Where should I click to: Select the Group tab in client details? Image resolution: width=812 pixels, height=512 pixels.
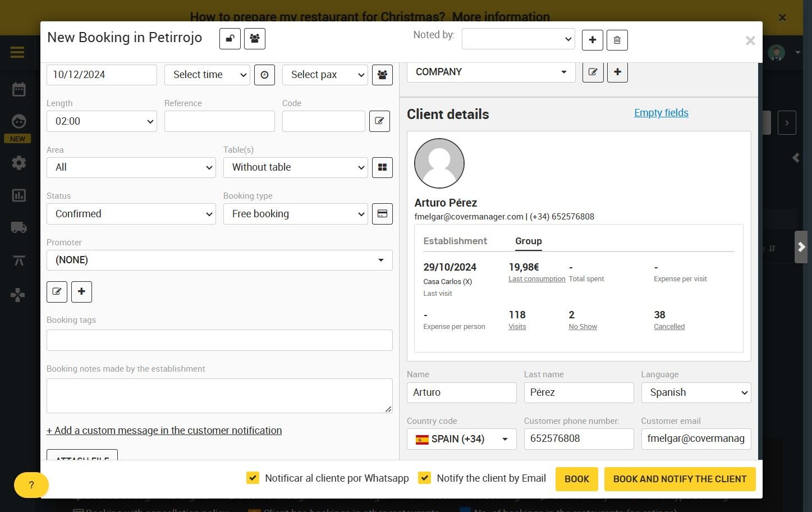(x=529, y=241)
